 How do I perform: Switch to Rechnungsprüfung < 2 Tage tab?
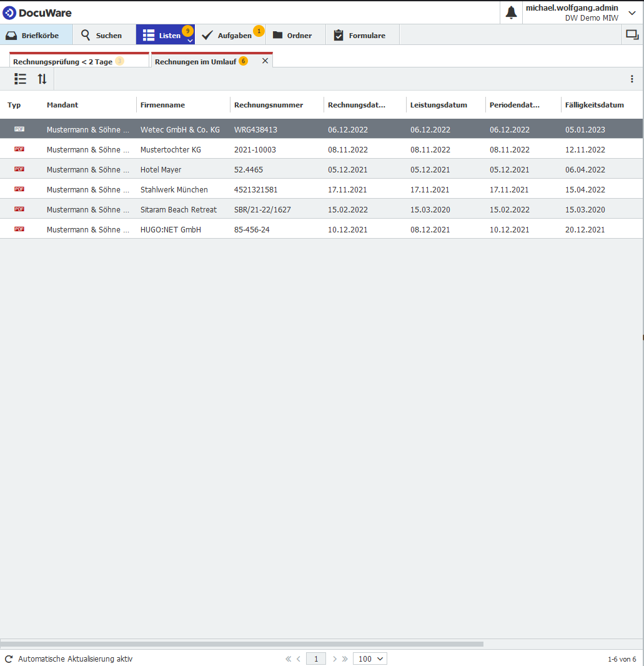62,62
